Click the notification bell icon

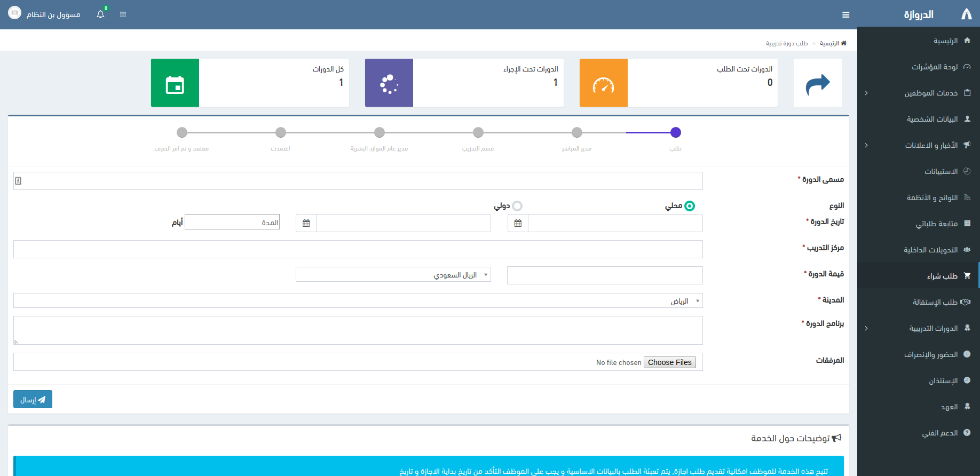[x=100, y=14]
